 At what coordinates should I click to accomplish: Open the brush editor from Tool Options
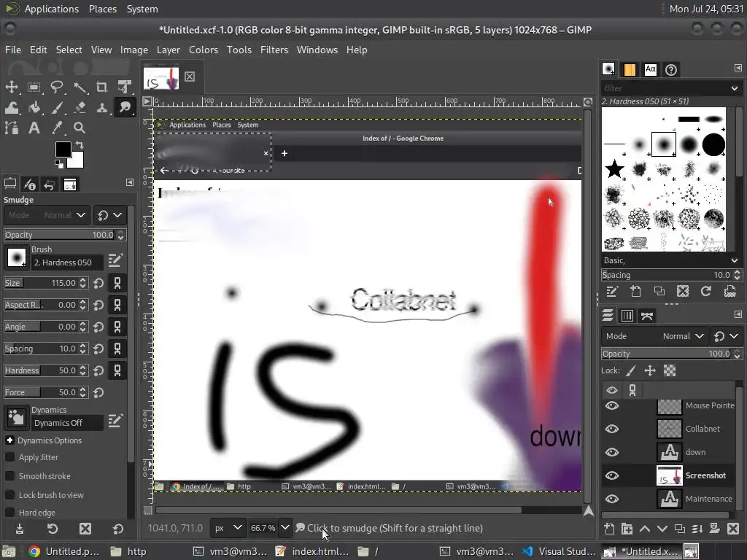(x=115, y=260)
